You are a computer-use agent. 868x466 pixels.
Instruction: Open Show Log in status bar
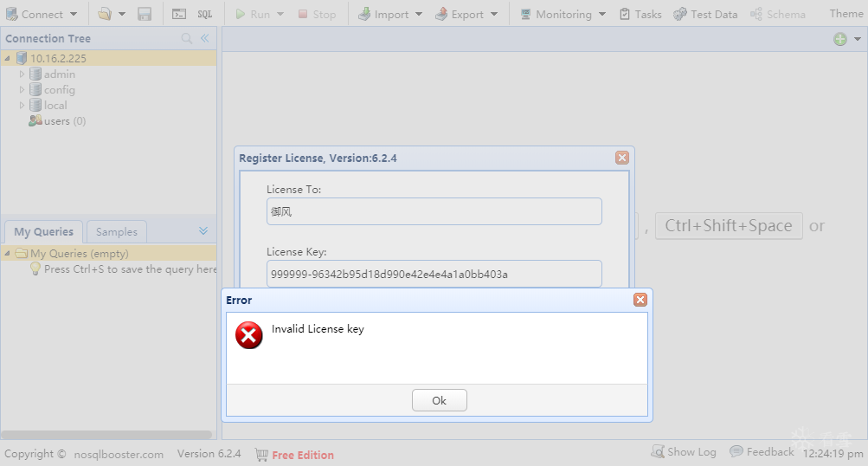pyautogui.click(x=684, y=451)
